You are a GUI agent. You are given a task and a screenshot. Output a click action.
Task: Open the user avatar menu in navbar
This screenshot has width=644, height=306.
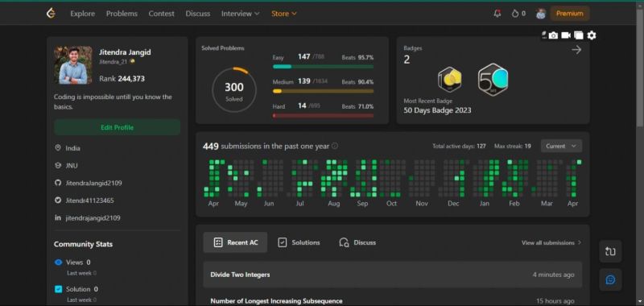click(540, 14)
